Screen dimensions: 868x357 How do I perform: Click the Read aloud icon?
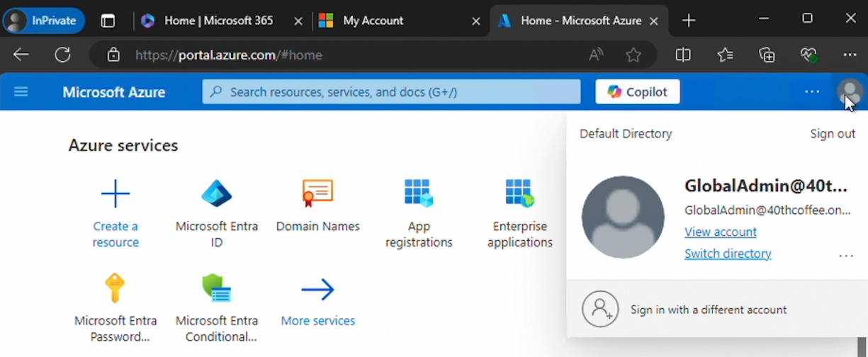[x=596, y=55]
